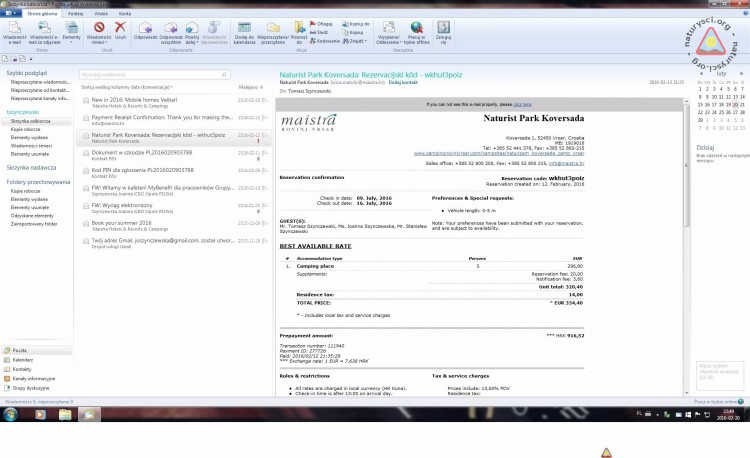Select 'Kod PIN dla zgłoszenia' email
This screenshot has height=458, width=750.
click(175, 173)
